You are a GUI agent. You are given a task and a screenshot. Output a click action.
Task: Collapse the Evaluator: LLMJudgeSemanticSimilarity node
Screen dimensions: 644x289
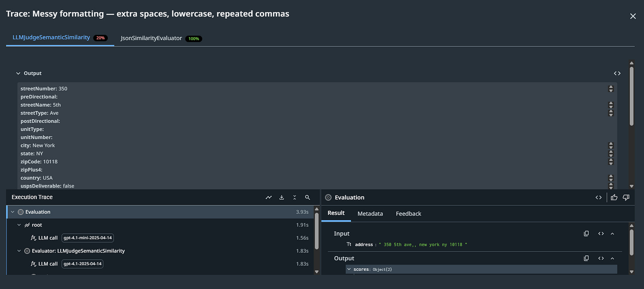[x=19, y=251]
